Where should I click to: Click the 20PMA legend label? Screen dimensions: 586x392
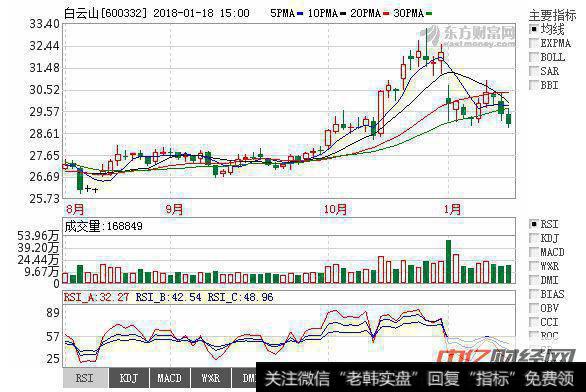pyautogui.click(x=366, y=13)
